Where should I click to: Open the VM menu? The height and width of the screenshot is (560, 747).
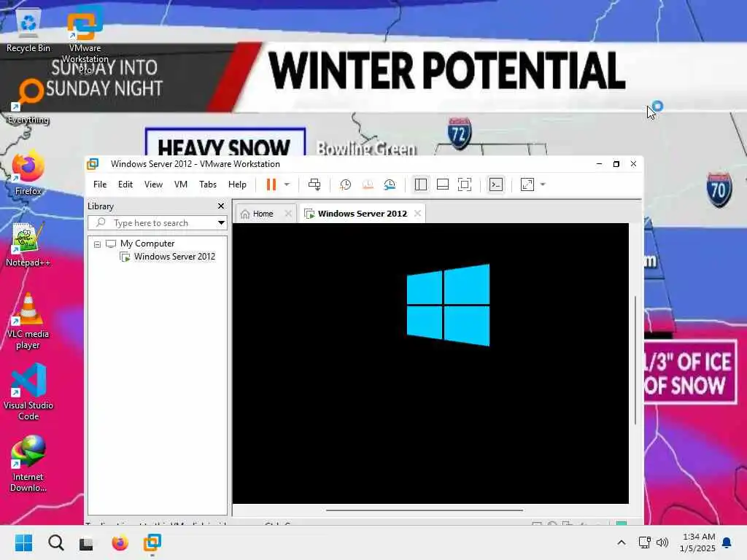pos(181,184)
